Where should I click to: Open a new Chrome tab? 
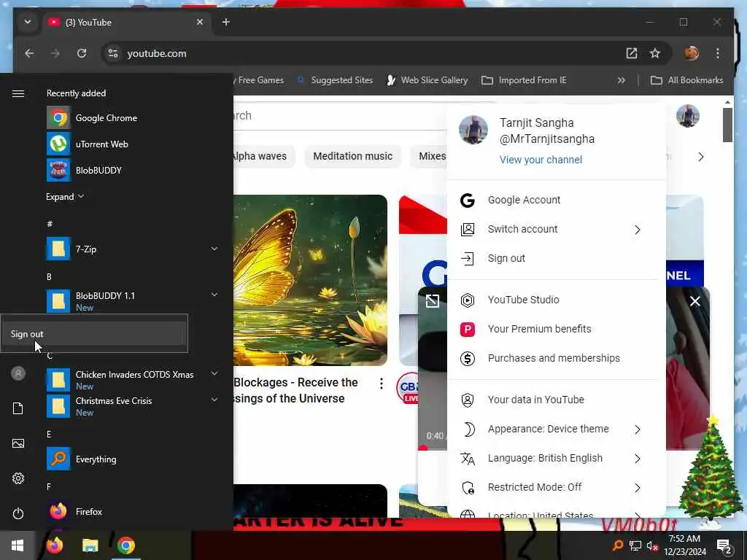coord(226,22)
